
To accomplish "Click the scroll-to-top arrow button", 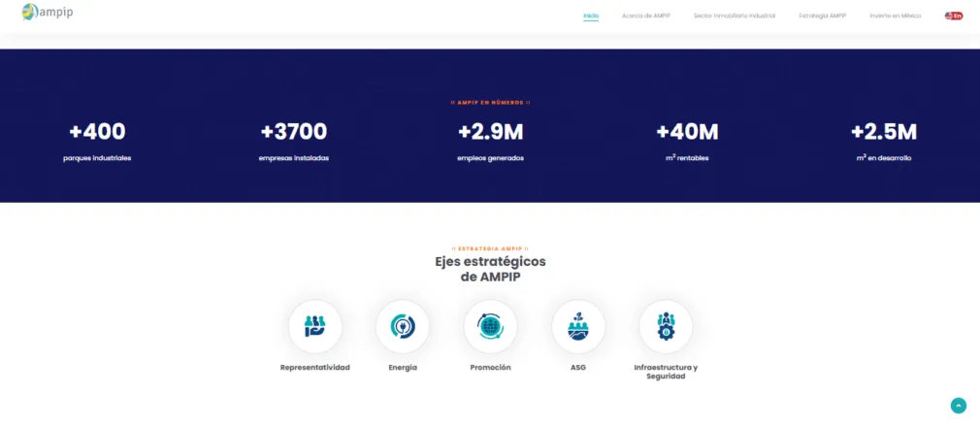I will click(x=958, y=406).
